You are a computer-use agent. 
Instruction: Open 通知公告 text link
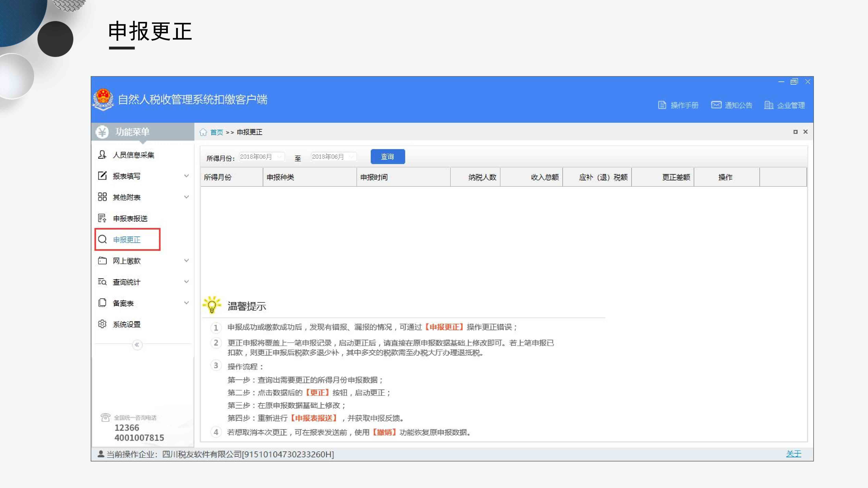click(x=738, y=105)
